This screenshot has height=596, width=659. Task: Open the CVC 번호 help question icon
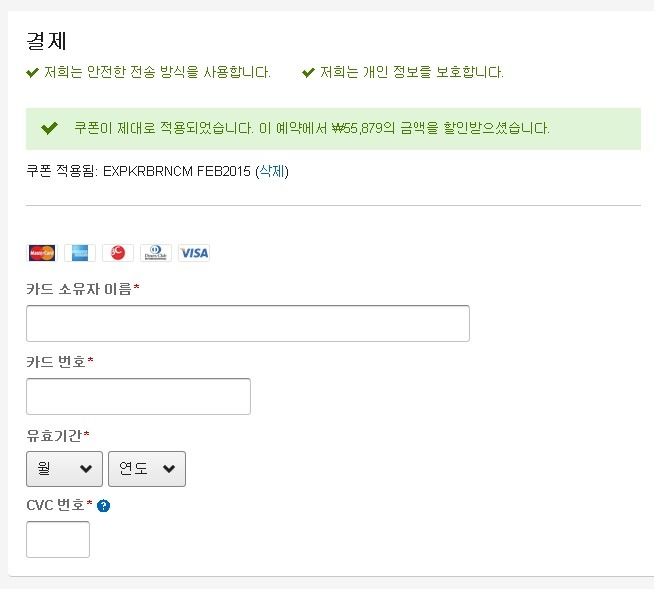pos(103,506)
